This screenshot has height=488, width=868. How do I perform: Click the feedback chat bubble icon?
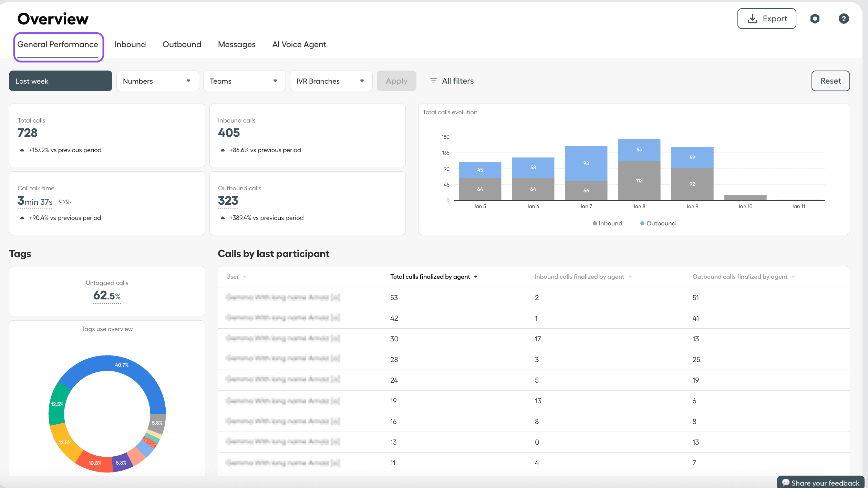click(786, 482)
